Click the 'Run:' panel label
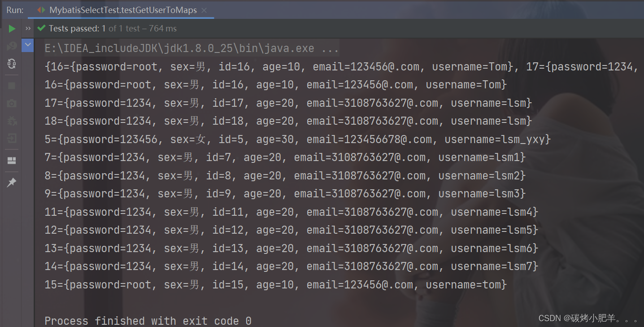 [x=15, y=10]
